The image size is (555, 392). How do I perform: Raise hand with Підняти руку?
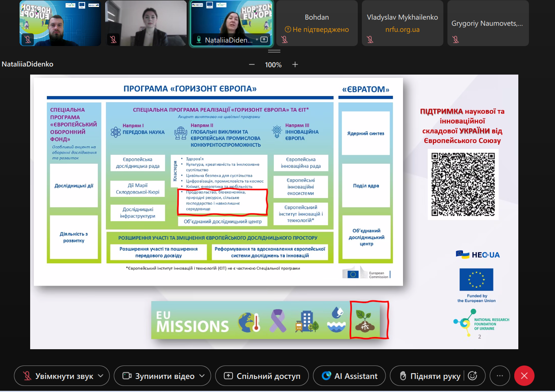[x=430, y=376]
